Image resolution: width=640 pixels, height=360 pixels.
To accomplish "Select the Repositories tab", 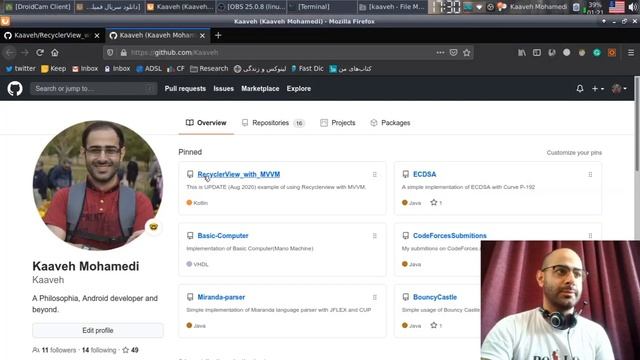I will 273,123.
